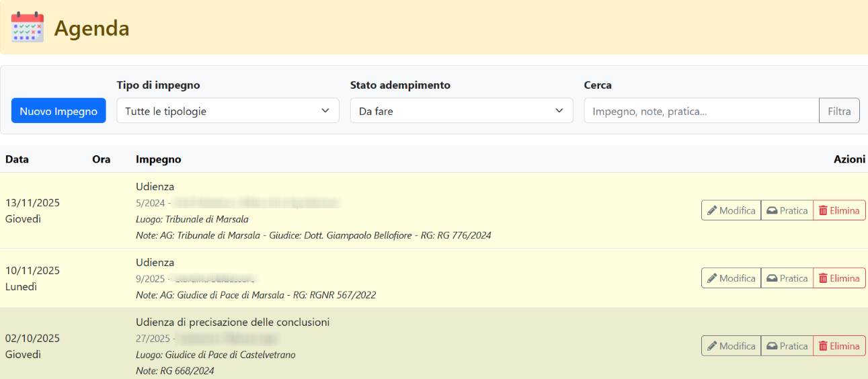Click 'Luogo: Giudice di Pace di Castelvetrano'
Viewport: 868px width, 379px height.
tap(216, 355)
